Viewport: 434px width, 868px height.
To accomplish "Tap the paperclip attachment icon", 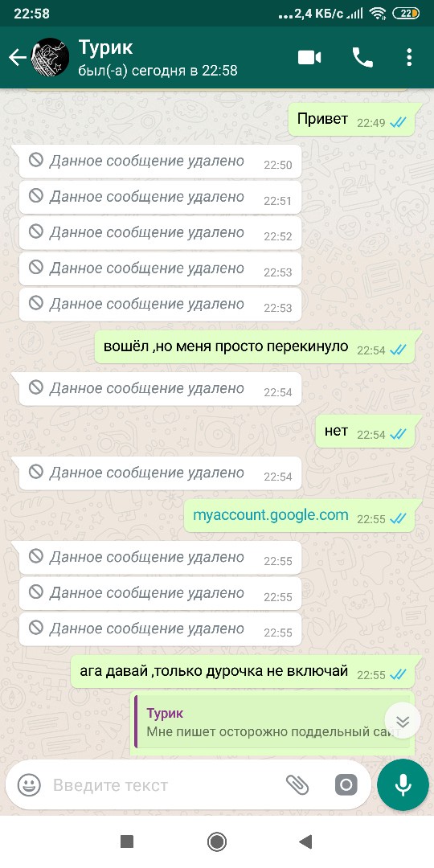I will [x=297, y=785].
